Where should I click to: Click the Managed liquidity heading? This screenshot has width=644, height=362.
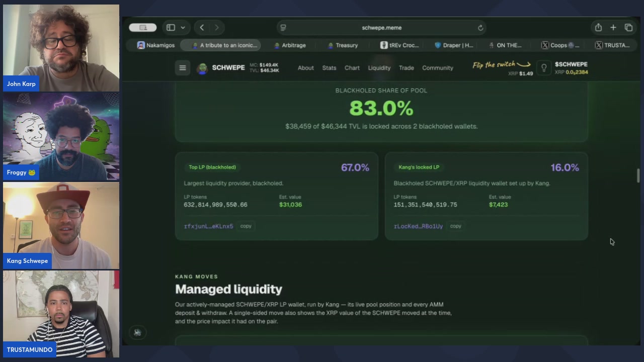coord(228,289)
